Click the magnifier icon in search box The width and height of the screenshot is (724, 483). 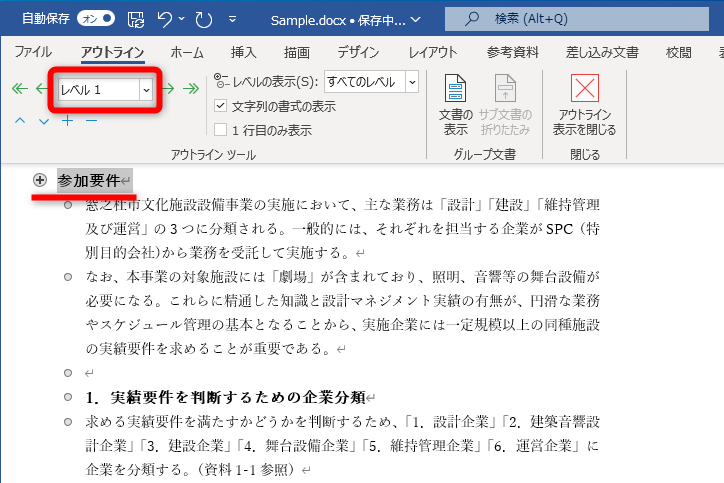(471, 19)
